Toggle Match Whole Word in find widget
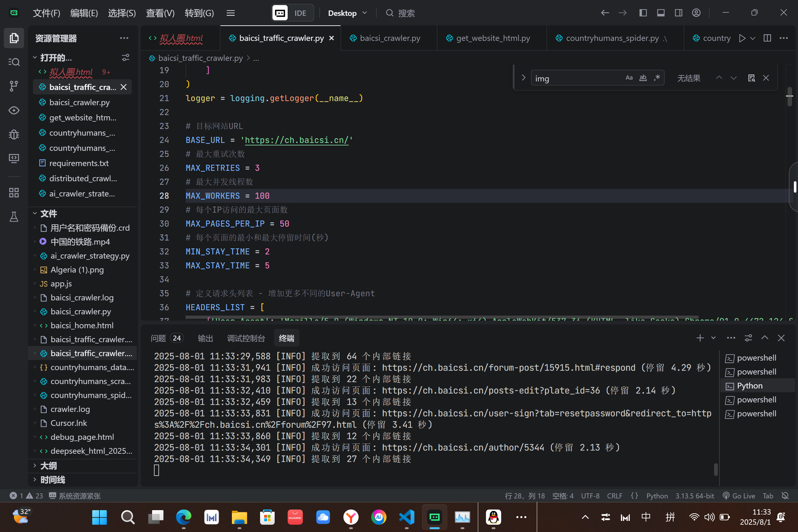The width and height of the screenshot is (798, 532). click(643, 78)
